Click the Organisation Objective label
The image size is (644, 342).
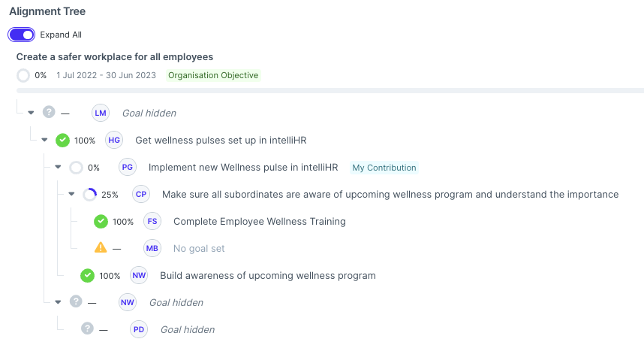213,75
